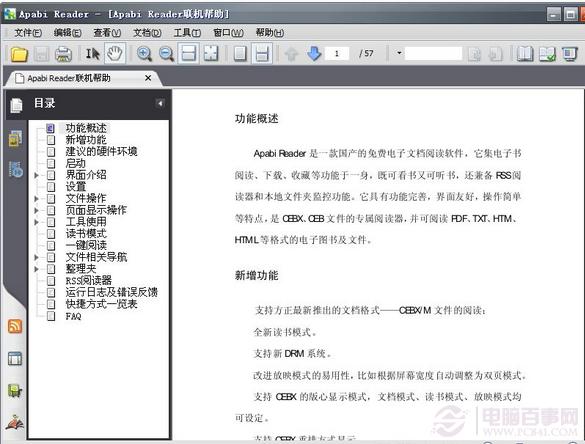Screen dimensions: 585x444
Task: Select FAQ in the contents tree
Action: pos(73,316)
